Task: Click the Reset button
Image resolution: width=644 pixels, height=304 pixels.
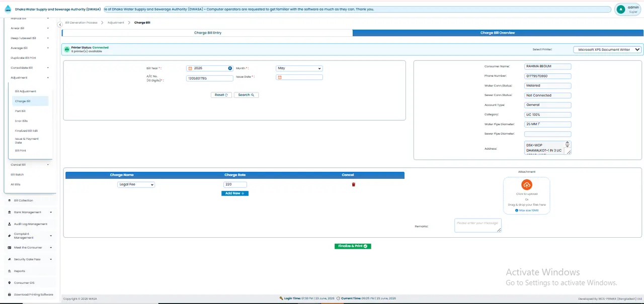Action: pos(221,94)
